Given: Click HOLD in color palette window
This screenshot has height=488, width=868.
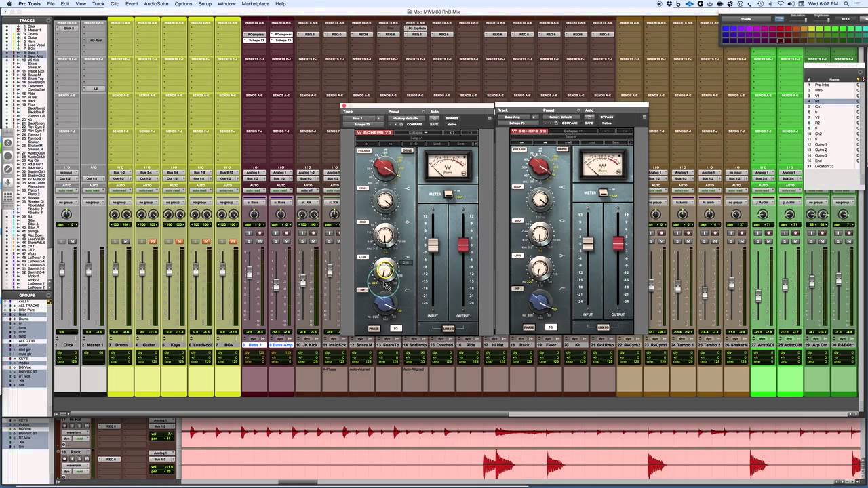Looking at the screenshot, I should 845,19.
